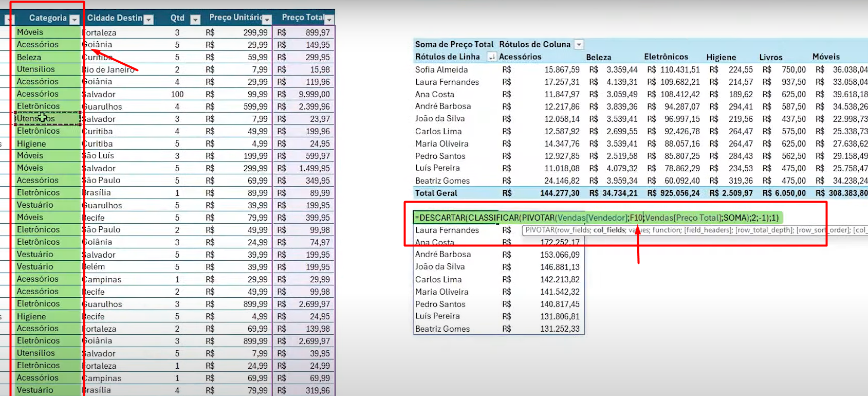Viewport: 868px width, 396px height.
Task: Open the Preço Total filter dropdown
Action: 329,20
